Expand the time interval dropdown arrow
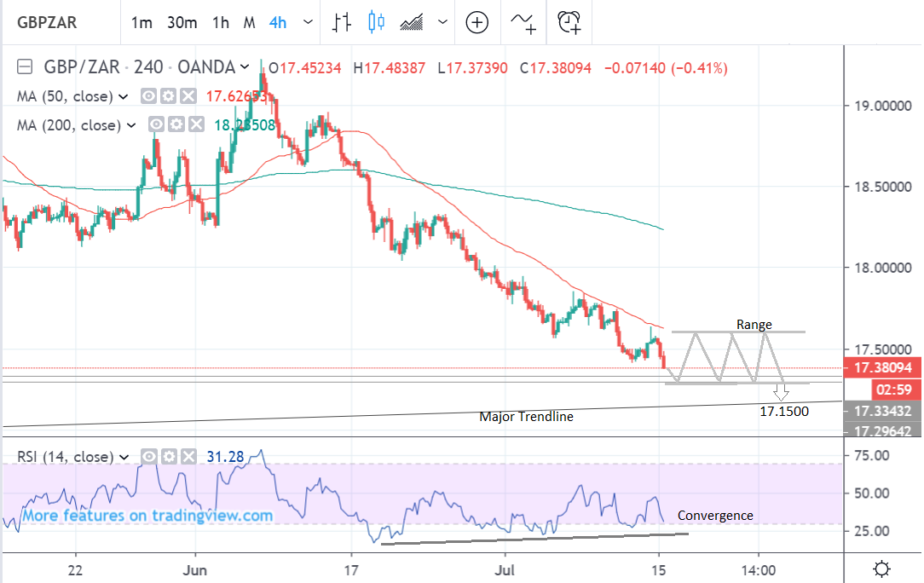 303,23
